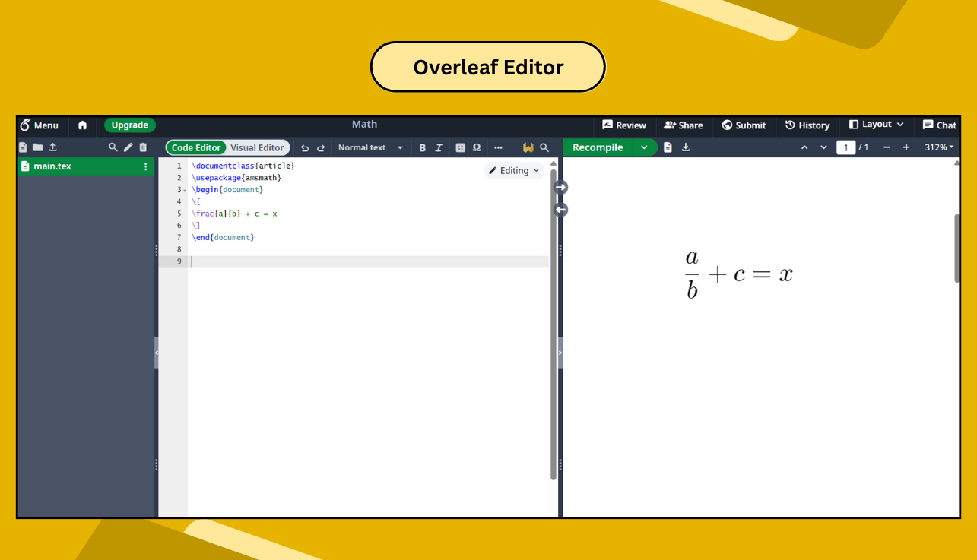This screenshot has height=560, width=977.
Task: Toggle bold formatting
Action: (x=423, y=147)
